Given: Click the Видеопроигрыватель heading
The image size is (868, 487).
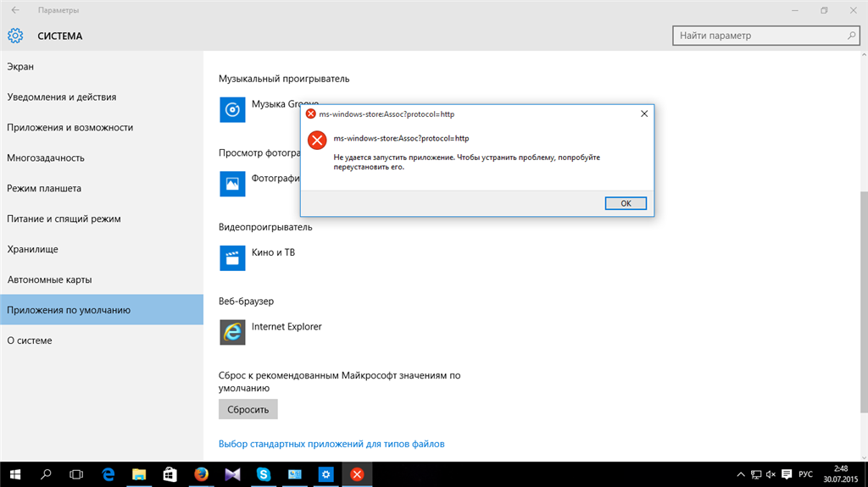Looking at the screenshot, I should tap(265, 227).
